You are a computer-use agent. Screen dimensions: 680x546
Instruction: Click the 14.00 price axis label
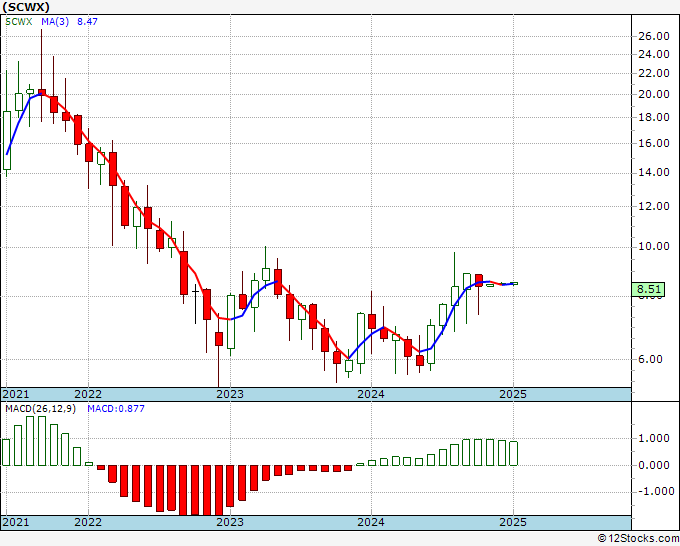point(654,172)
